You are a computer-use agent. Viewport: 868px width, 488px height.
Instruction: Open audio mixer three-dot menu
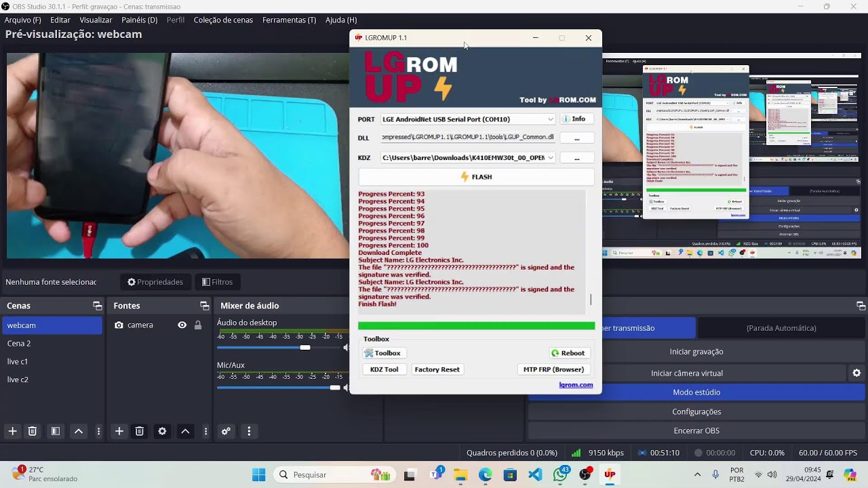click(x=249, y=431)
